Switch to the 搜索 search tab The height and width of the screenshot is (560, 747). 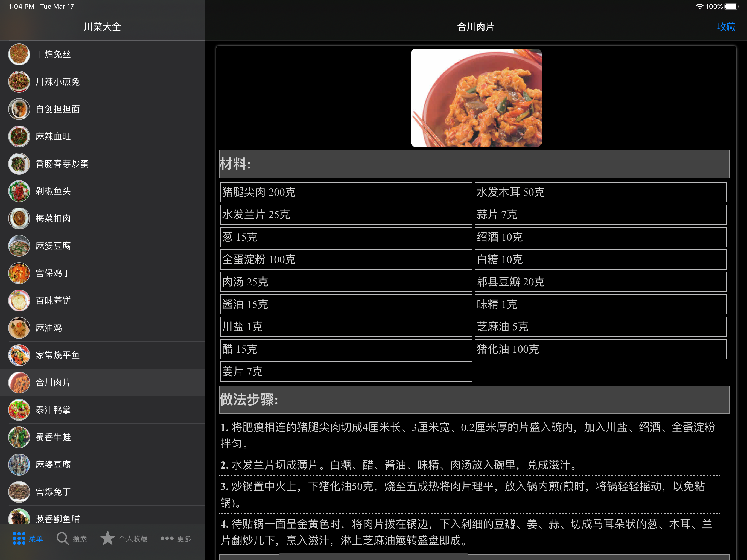coord(72,538)
